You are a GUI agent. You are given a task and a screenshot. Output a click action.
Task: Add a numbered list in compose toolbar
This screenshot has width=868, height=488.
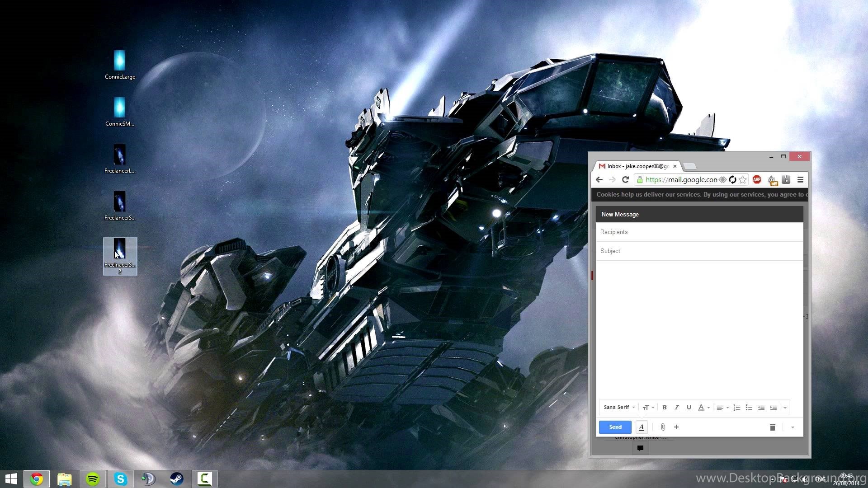click(x=736, y=407)
